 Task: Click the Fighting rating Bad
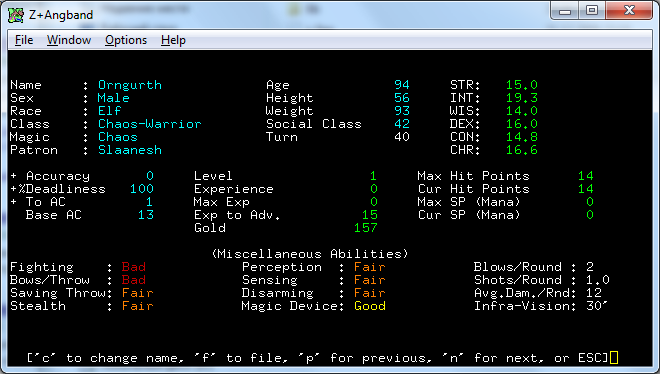pos(134,267)
